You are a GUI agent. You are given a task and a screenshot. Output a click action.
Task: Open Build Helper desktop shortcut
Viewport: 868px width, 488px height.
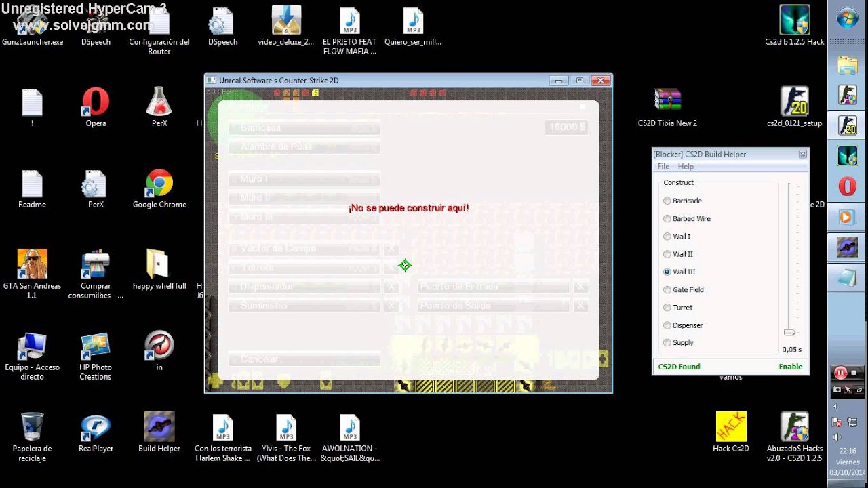(159, 434)
